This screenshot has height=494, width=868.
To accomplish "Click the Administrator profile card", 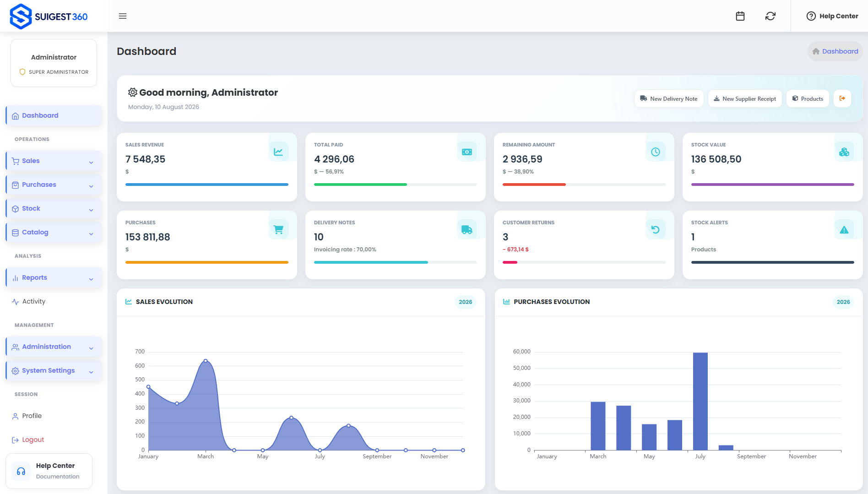I will (54, 63).
